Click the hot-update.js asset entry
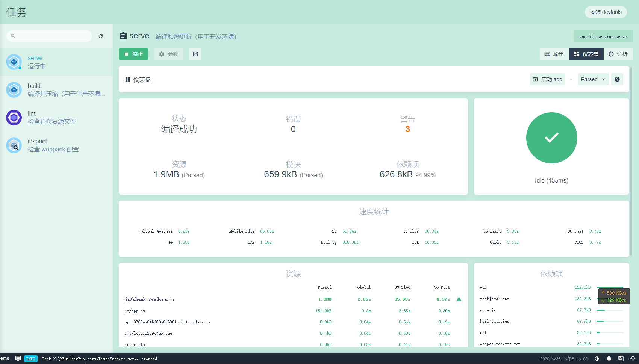This screenshot has width=639, height=364. 168,322
